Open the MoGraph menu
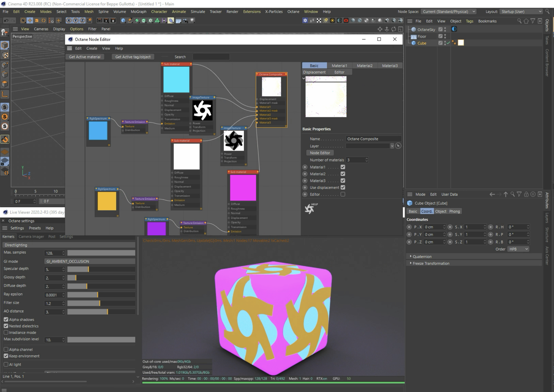Screen dimensions: 554x392 138,11
